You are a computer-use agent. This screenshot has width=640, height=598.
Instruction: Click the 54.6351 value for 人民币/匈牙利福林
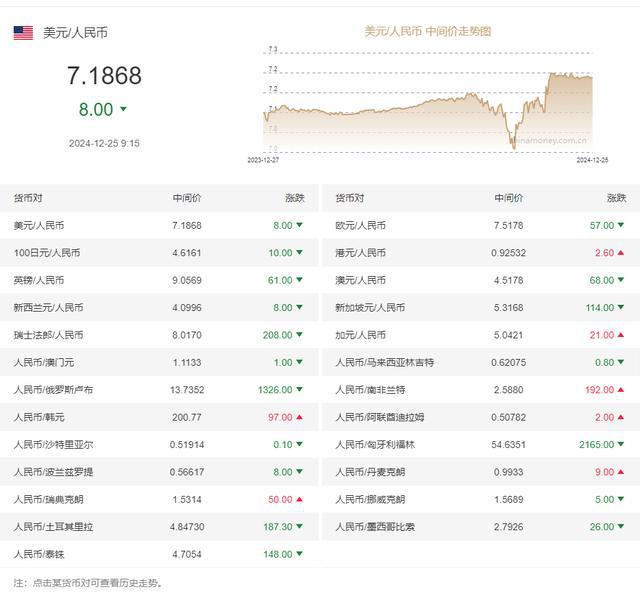pyautogui.click(x=509, y=445)
